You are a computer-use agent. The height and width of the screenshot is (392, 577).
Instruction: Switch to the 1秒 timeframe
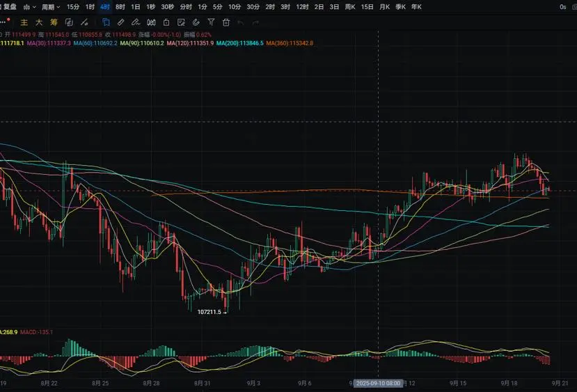150,7
